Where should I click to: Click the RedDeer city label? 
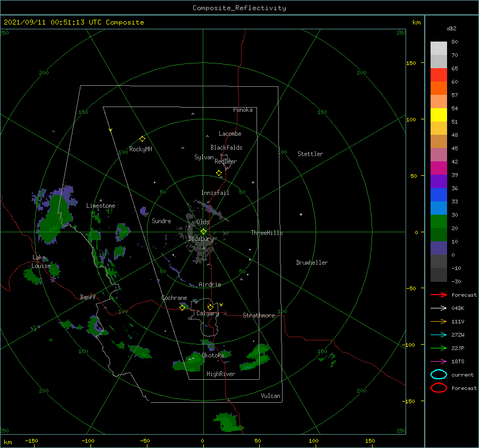coord(226,161)
